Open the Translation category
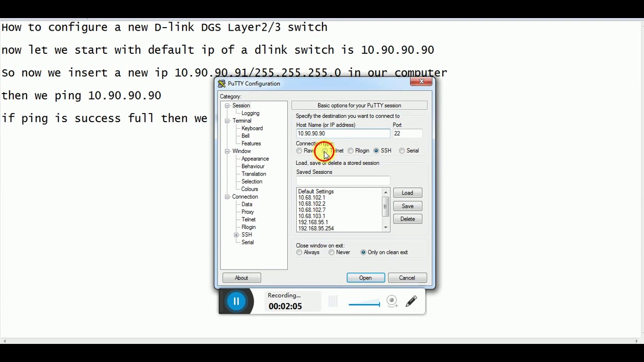The height and width of the screenshot is (362, 644). (x=254, y=174)
